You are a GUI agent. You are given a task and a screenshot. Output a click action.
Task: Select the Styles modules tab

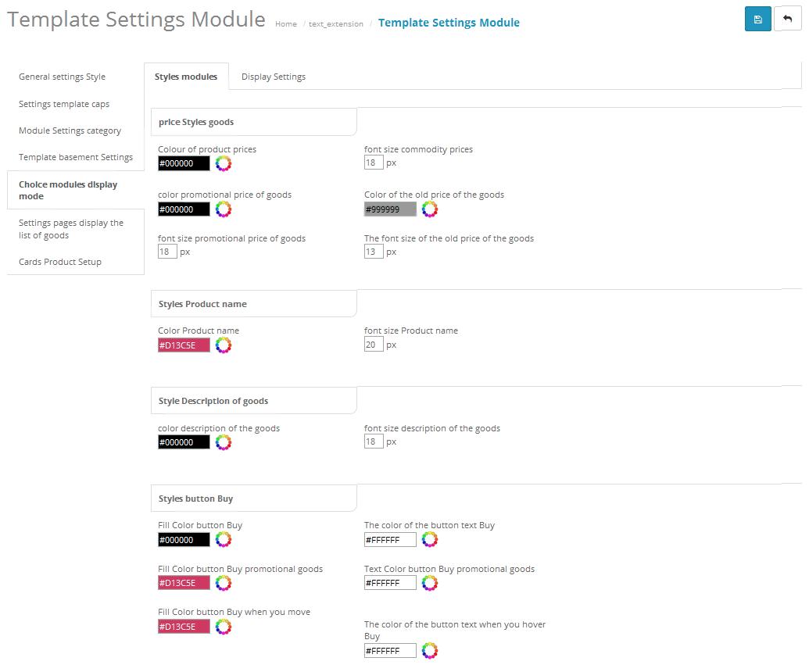coord(186,77)
